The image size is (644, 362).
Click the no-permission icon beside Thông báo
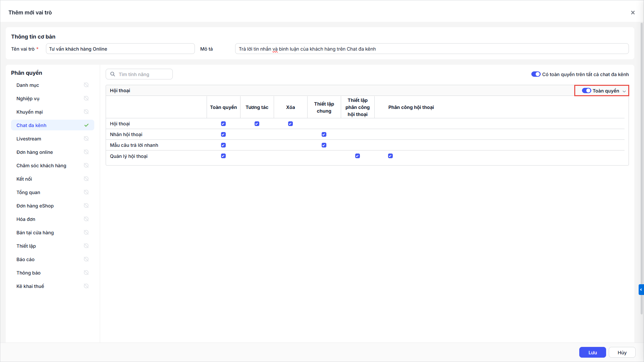pos(86,273)
